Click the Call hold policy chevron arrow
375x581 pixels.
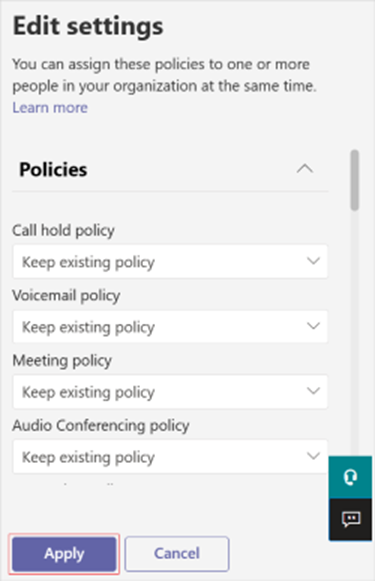[313, 261]
